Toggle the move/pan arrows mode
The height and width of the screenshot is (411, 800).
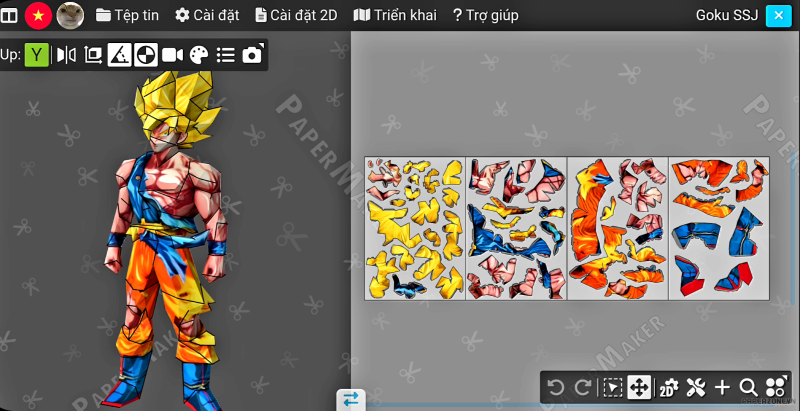tap(639, 387)
